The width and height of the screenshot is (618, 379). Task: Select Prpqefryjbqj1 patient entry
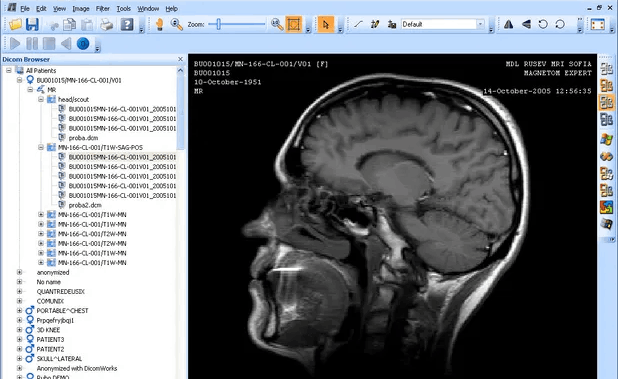coord(55,320)
